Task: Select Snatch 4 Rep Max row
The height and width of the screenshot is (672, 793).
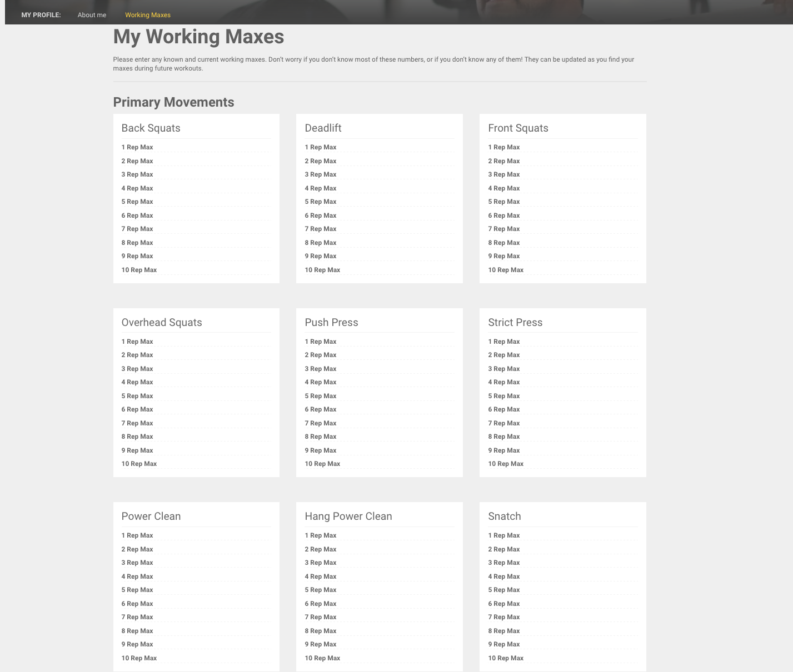Action: coord(563,576)
